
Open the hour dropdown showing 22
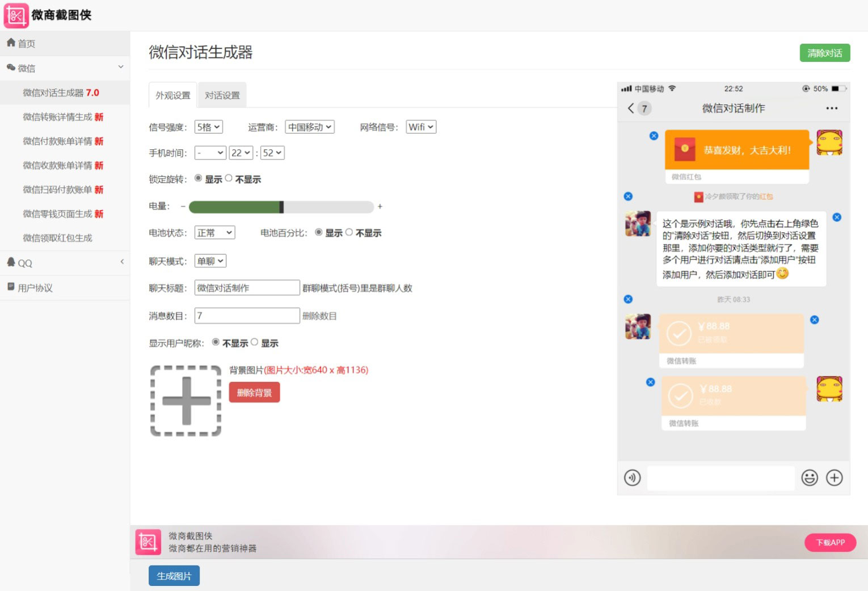click(241, 153)
